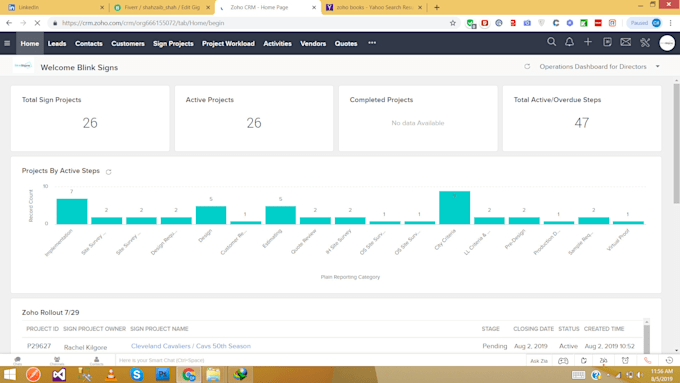Screen dimensions: 680x383
Task: Click the Design bar in the chart
Action: pos(211,215)
